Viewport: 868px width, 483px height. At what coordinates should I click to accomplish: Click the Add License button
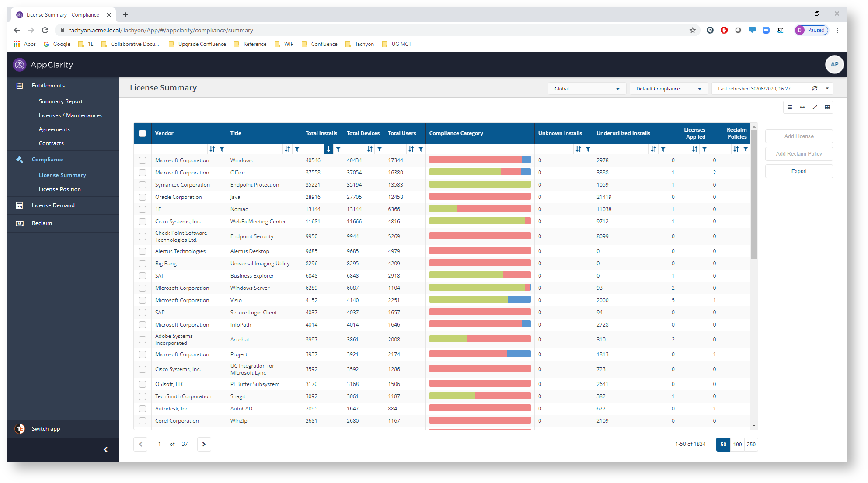[799, 136]
